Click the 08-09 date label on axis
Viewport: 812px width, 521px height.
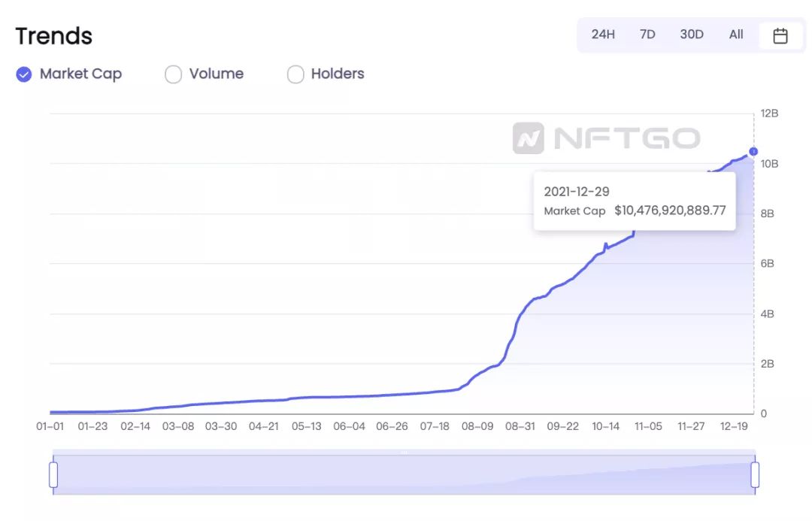[x=477, y=427]
